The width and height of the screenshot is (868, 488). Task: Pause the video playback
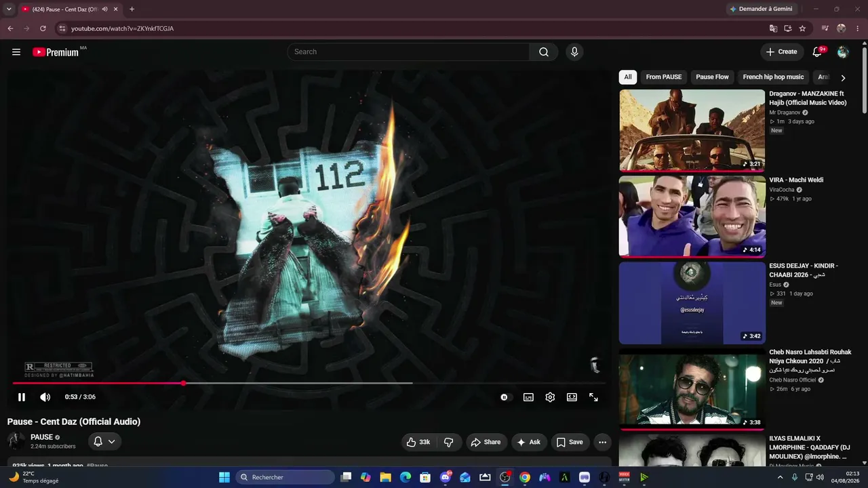coord(22,397)
